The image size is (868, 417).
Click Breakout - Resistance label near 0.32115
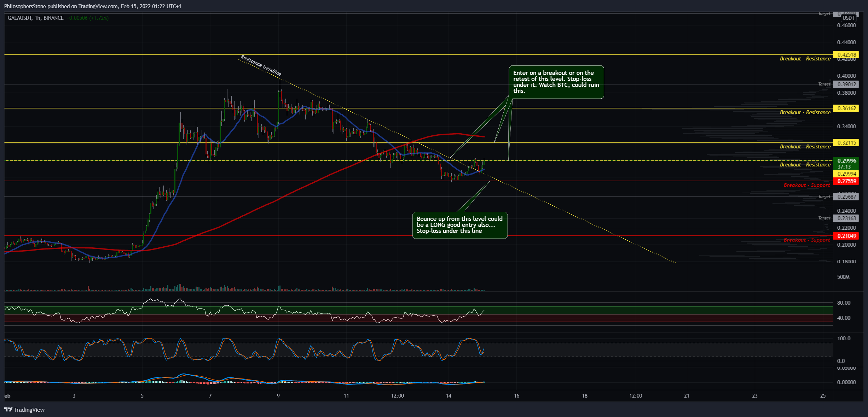pyautogui.click(x=805, y=147)
